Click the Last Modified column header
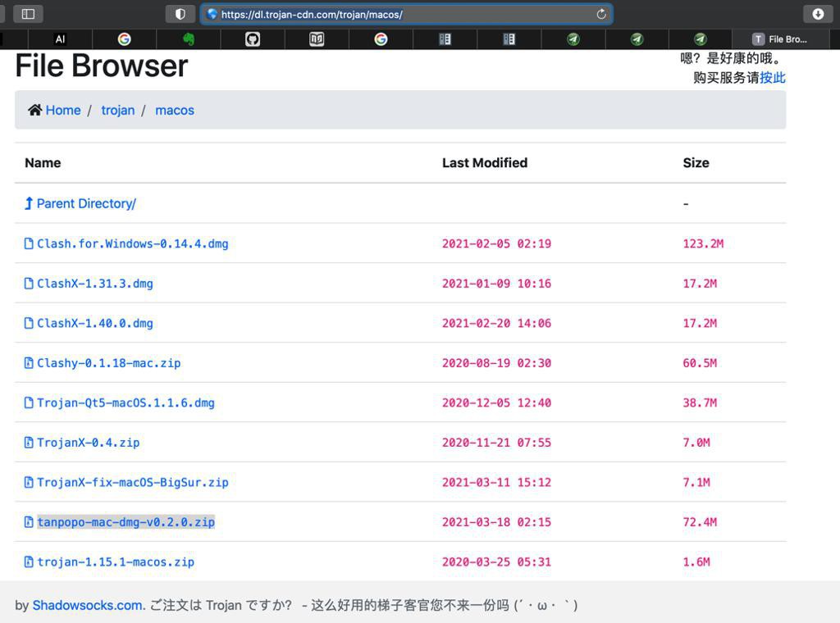 [x=485, y=162]
